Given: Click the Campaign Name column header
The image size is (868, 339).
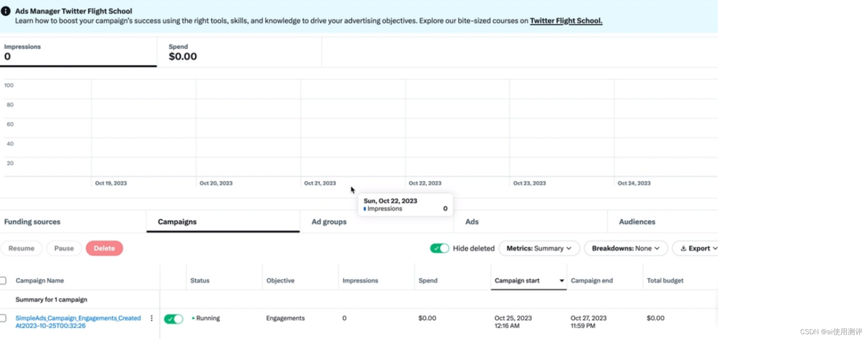Looking at the screenshot, I should [x=40, y=281].
